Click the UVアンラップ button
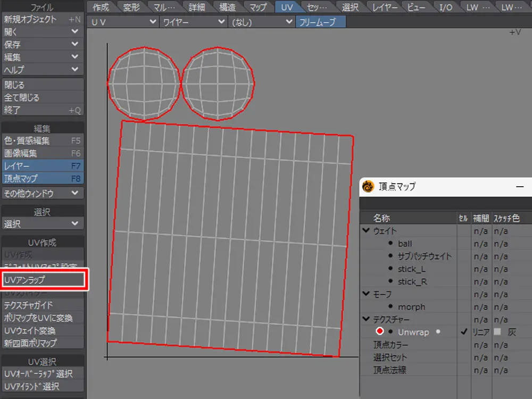The width and height of the screenshot is (532, 399). [43, 279]
